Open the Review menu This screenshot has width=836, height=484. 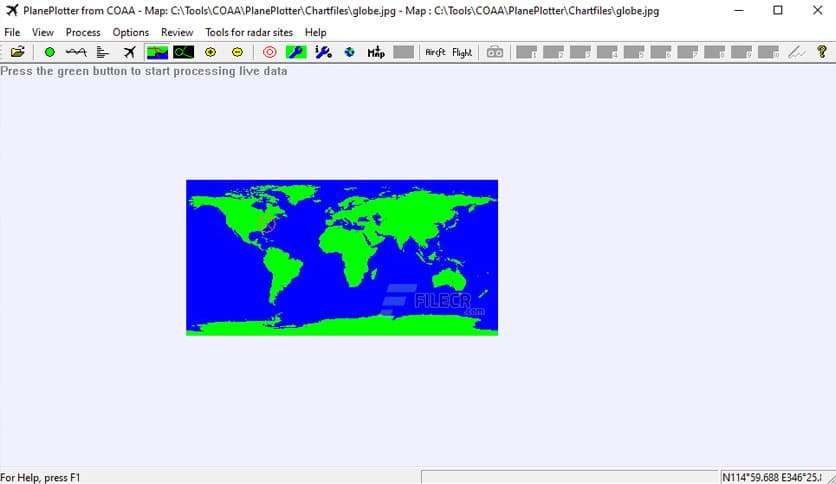coord(177,33)
